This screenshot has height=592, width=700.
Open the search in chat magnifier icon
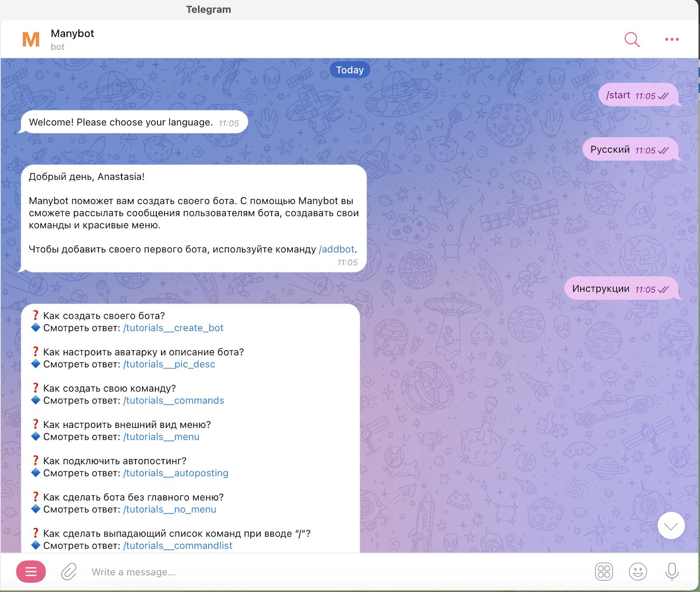click(x=632, y=39)
